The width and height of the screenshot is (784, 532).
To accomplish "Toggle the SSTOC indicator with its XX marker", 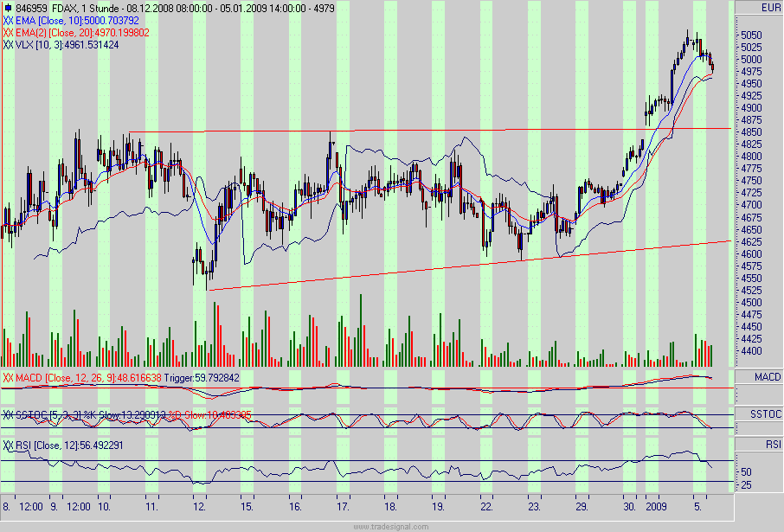I will point(8,413).
